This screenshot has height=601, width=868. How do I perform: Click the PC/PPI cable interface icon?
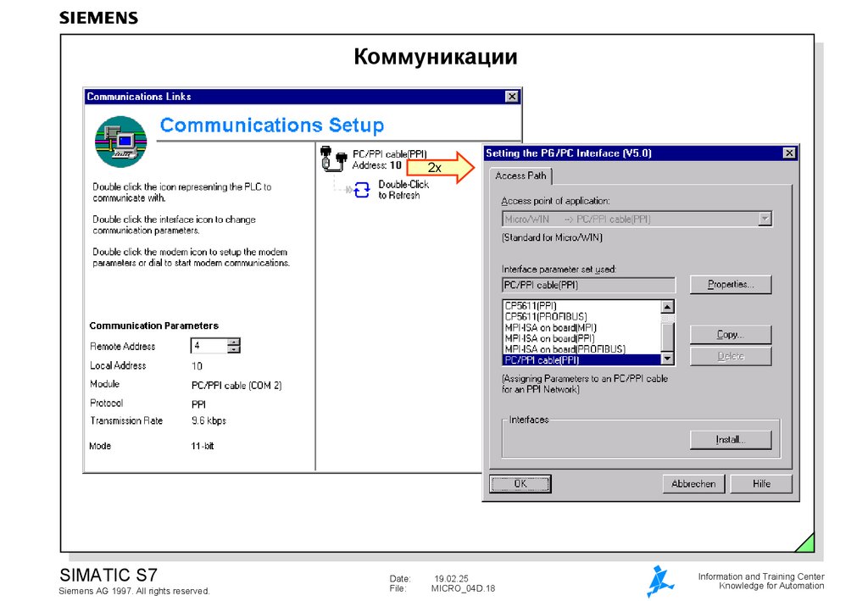334,158
